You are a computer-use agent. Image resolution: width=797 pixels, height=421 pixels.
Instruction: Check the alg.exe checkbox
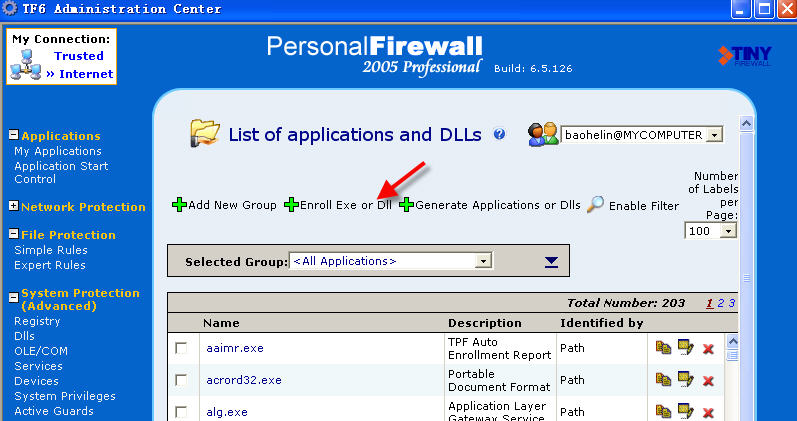(x=181, y=411)
